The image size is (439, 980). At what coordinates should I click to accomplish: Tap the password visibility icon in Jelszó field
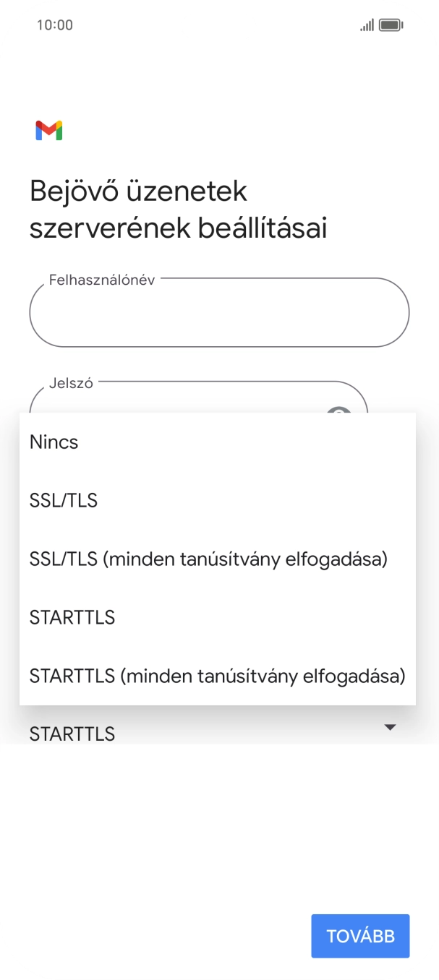[338, 412]
